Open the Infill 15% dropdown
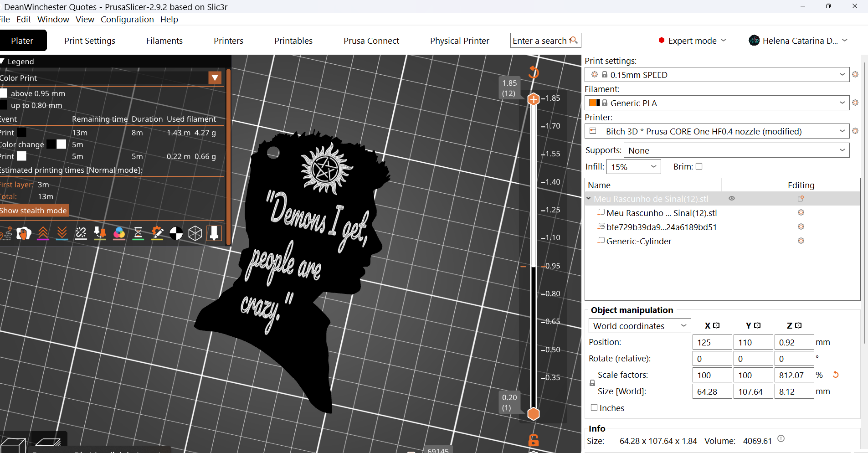This screenshot has width=868, height=453. (x=635, y=167)
